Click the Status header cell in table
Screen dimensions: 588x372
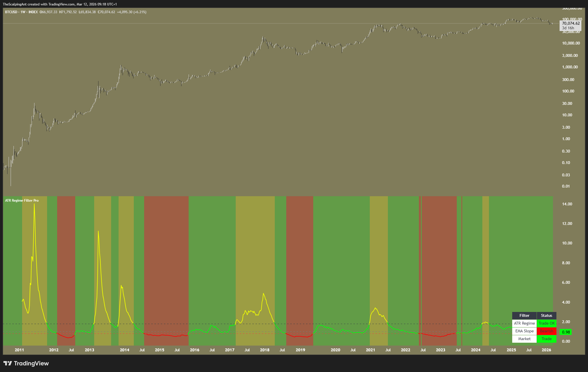point(546,315)
